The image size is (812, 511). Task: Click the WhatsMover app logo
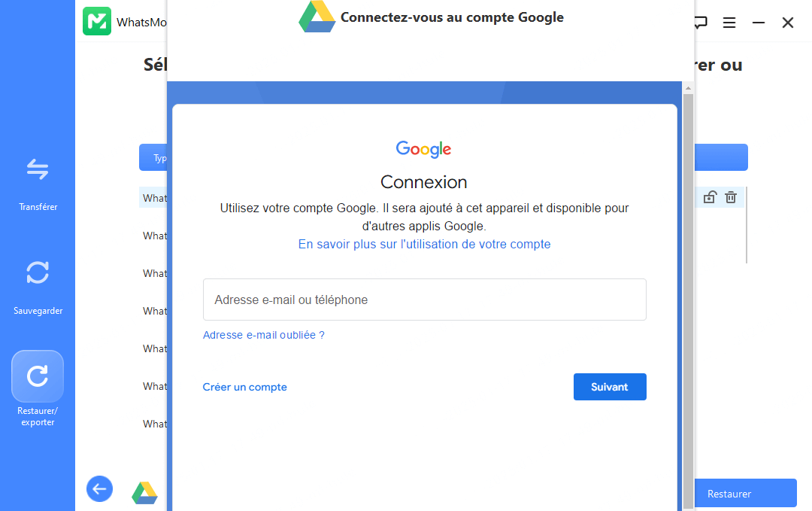point(97,21)
